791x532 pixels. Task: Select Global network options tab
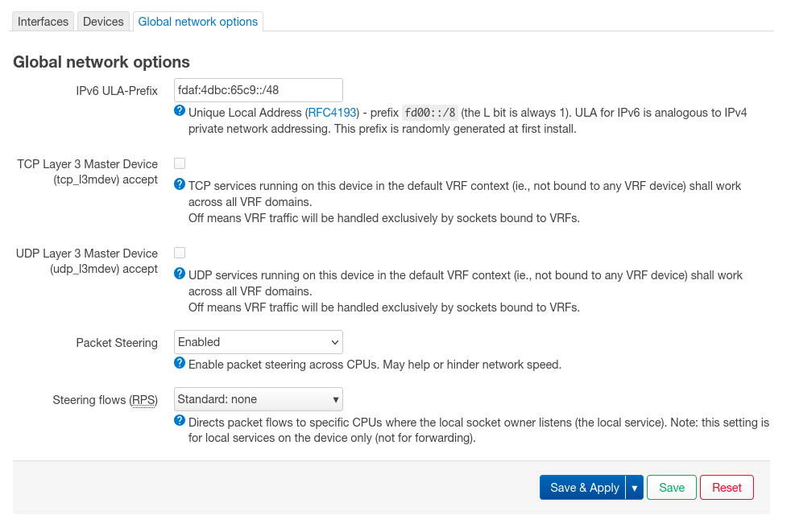(x=198, y=22)
